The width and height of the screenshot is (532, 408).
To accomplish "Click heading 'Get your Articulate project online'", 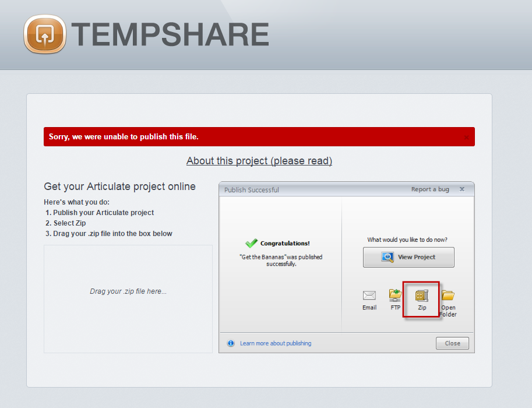I will tap(120, 187).
